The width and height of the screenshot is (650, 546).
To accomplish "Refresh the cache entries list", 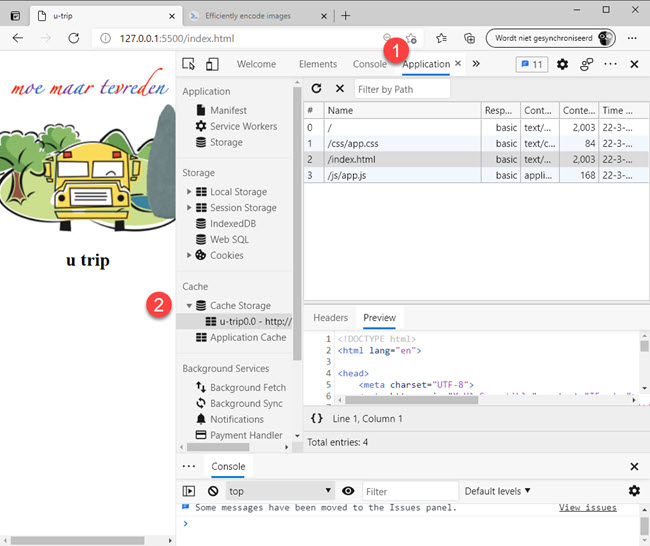I will tap(317, 89).
